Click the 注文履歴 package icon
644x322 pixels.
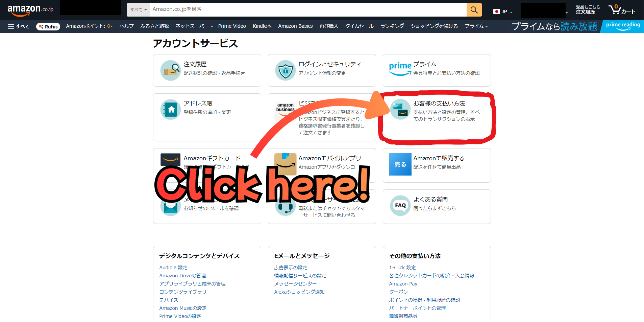coord(171,70)
